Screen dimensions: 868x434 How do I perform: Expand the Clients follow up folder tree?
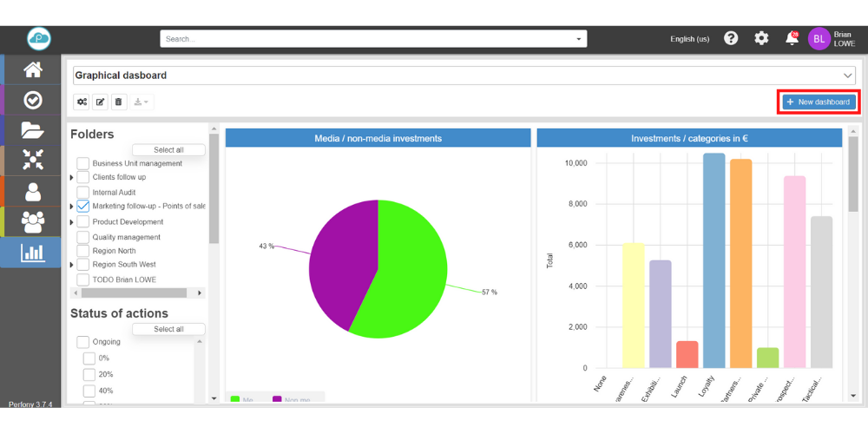[x=71, y=177]
